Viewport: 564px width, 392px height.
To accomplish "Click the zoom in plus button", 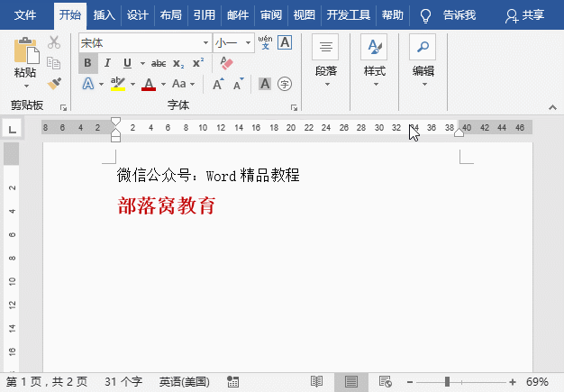I will coord(513,382).
